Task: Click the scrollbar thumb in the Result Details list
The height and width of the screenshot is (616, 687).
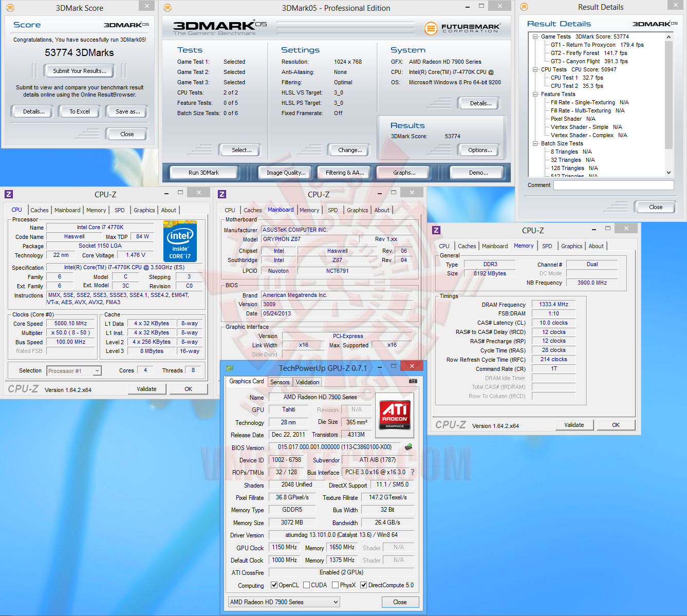Action: [x=669, y=95]
